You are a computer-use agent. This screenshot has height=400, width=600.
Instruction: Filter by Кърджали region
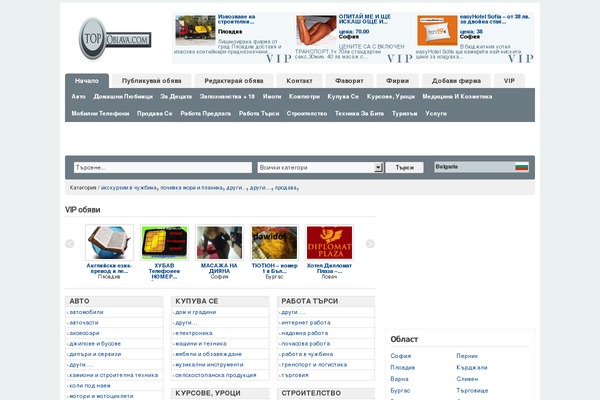pos(472,367)
